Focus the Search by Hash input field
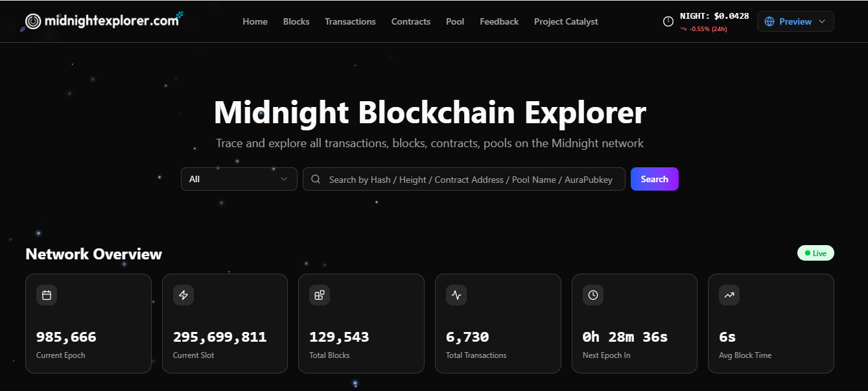868x391 pixels. pos(464,179)
